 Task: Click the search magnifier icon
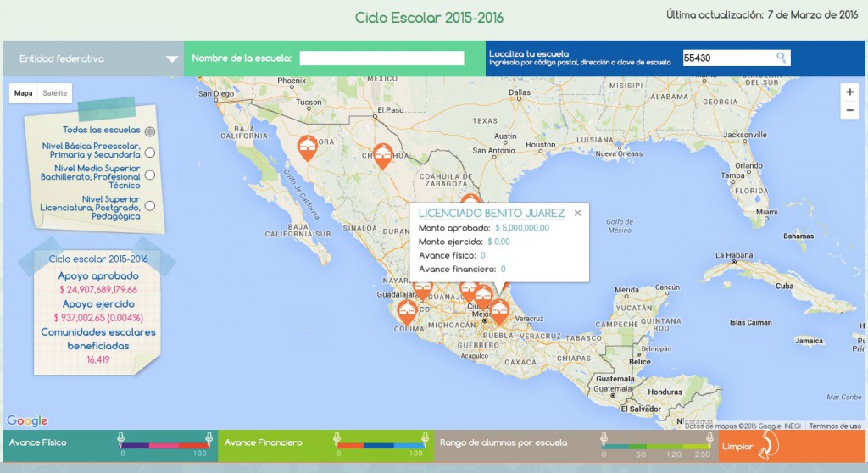781,58
